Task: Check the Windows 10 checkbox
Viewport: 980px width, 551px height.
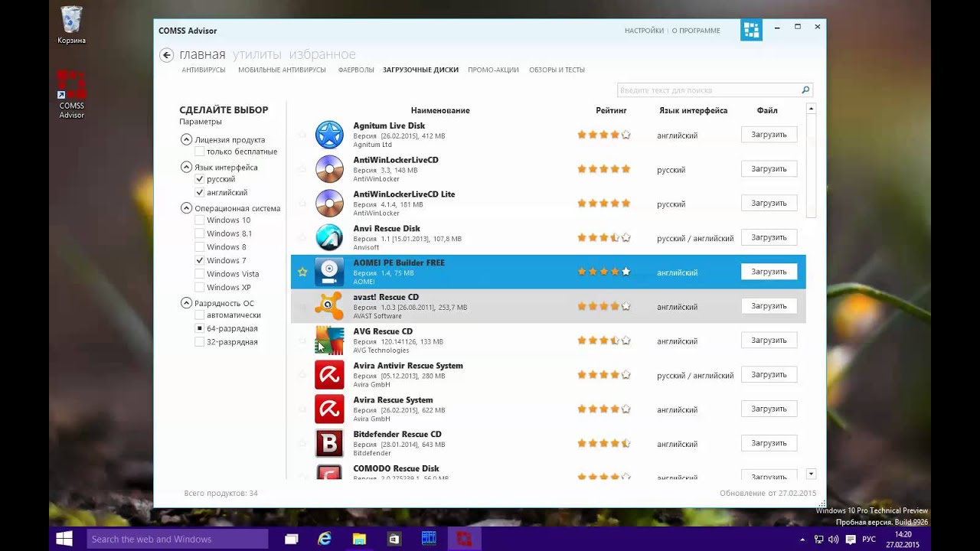Action: (199, 220)
